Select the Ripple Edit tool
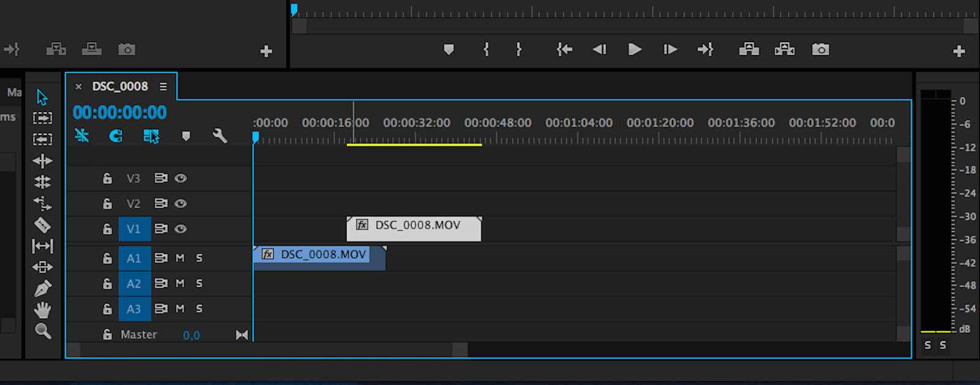980x385 pixels. coord(42,161)
